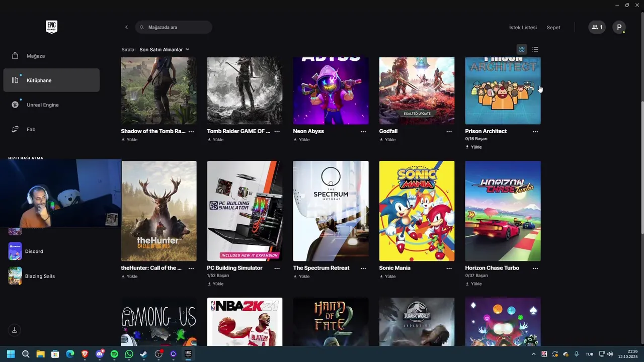Click Yükle under theHunter
The image size is (644, 362).
click(x=129, y=277)
